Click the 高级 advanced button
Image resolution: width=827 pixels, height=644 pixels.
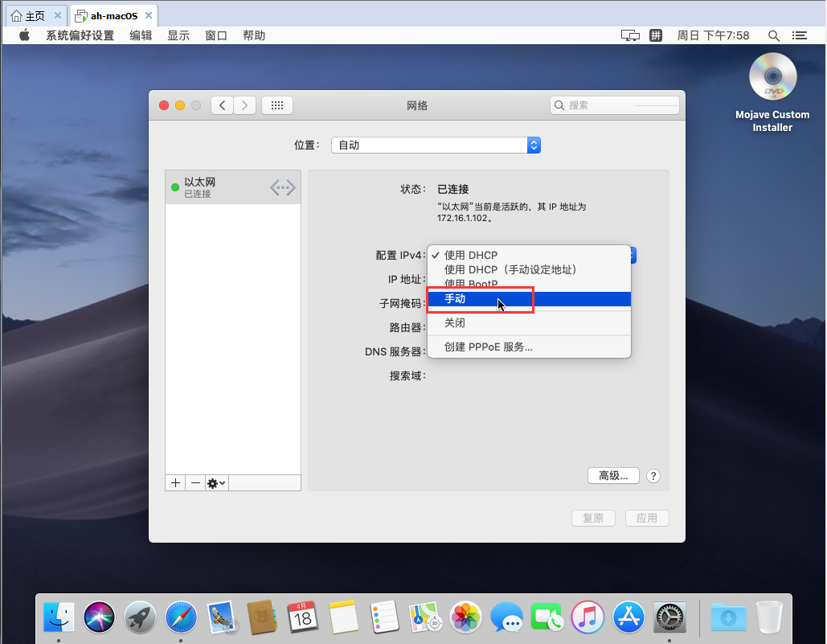[613, 476]
